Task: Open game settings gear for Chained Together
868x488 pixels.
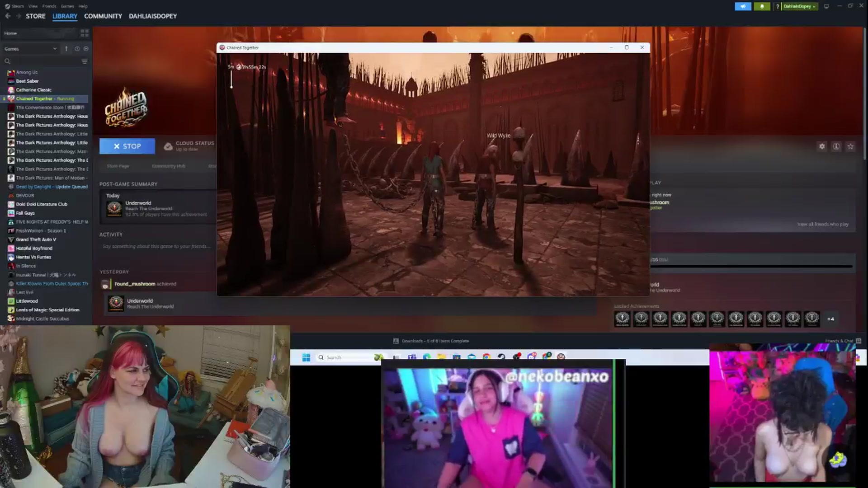Action: (822, 146)
